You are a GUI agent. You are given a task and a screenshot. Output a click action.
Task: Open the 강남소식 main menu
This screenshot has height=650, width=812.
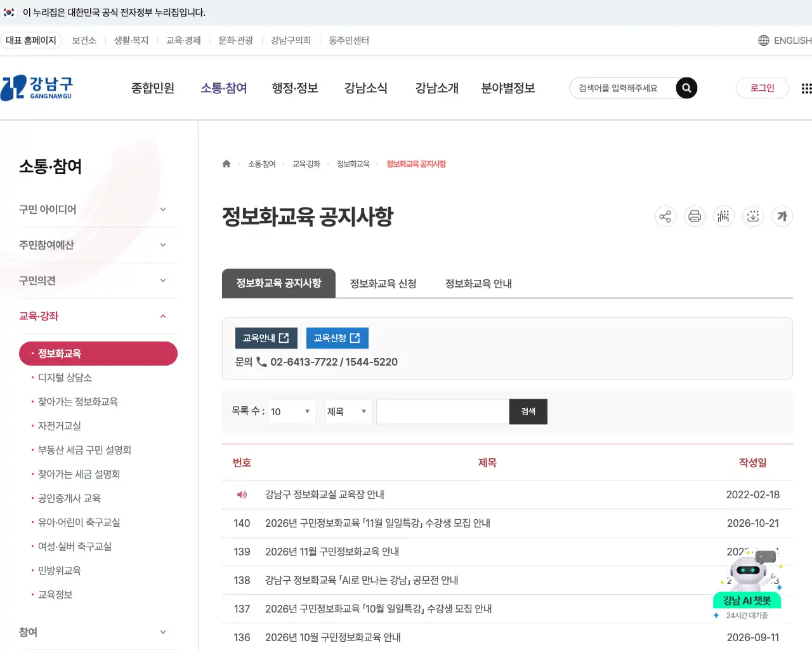366,88
